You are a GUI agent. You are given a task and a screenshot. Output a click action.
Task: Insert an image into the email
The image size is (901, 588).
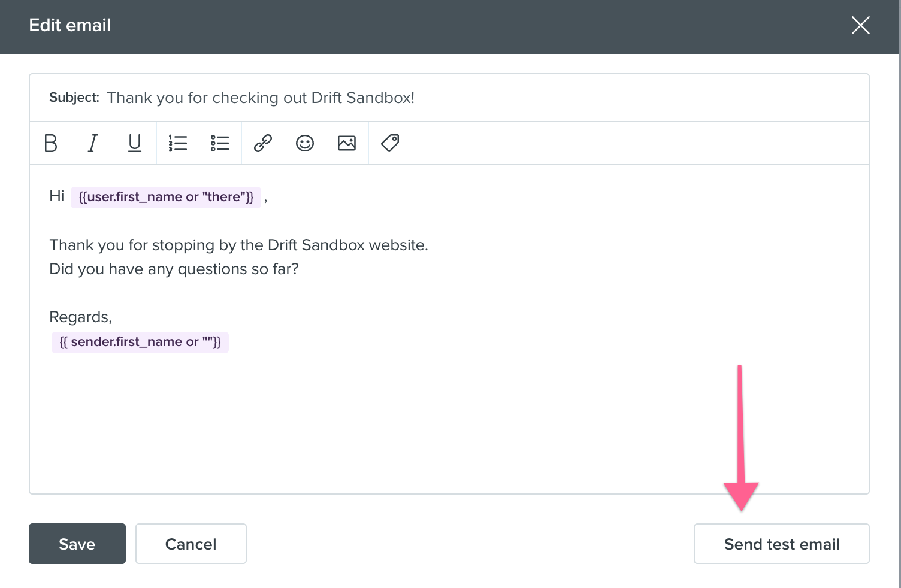click(x=347, y=143)
